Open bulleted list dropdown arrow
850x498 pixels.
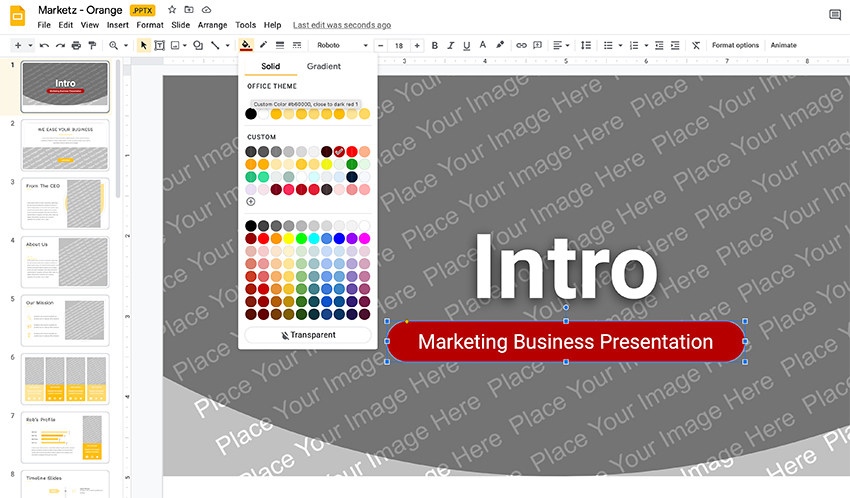pos(620,46)
